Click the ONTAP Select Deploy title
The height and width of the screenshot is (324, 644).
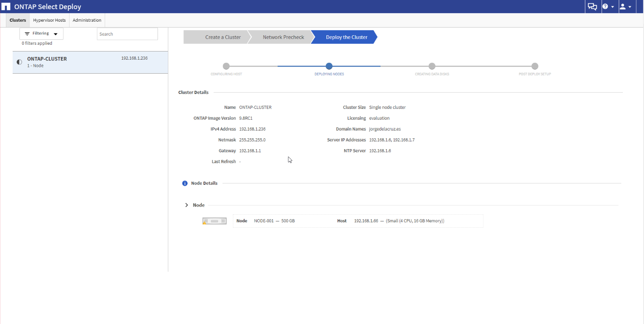point(48,7)
